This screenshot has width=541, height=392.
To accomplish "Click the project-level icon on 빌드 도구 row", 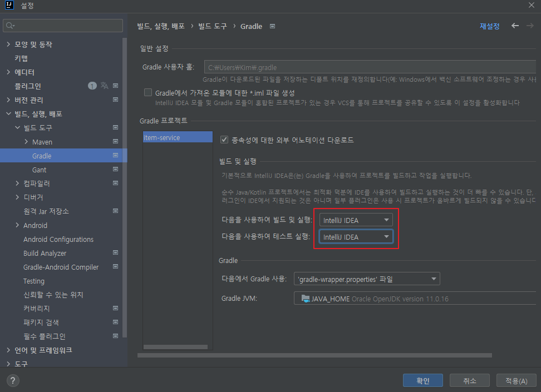I will tap(116, 127).
